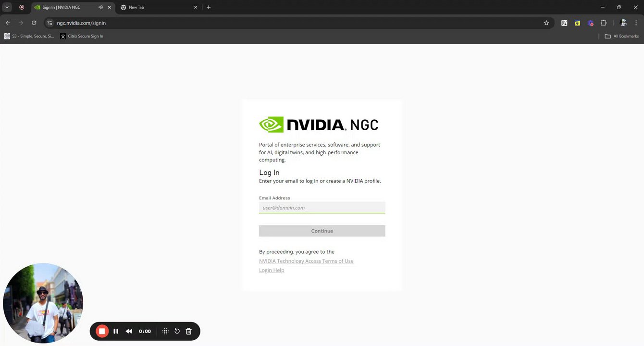Viewport: 644px width, 346px height.
Task: Rewind the recording
Action: click(129, 331)
